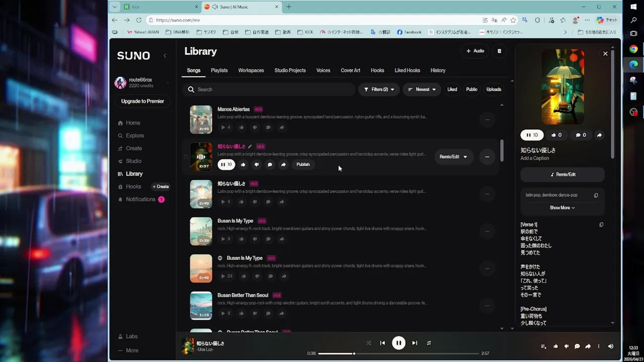Screen dimensions: 644x362
Task: Share song from details panel
Action: coord(599,135)
